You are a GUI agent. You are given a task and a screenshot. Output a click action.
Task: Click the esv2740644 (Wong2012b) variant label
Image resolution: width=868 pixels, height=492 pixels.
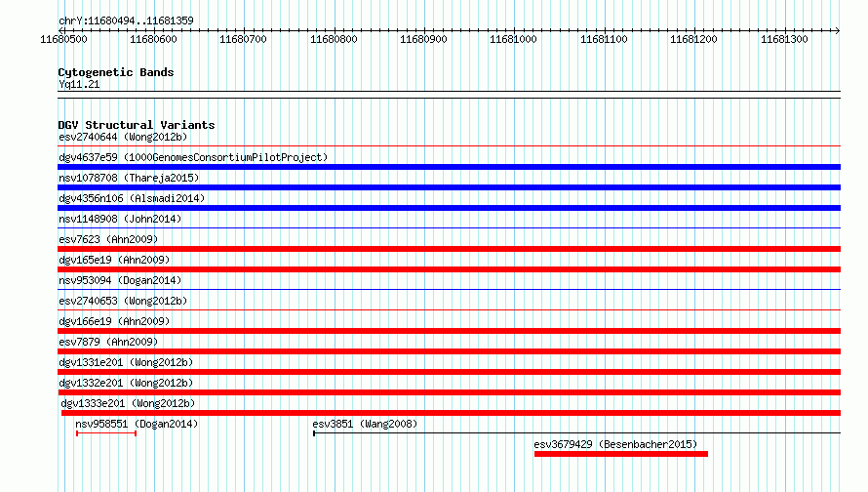click(x=123, y=137)
